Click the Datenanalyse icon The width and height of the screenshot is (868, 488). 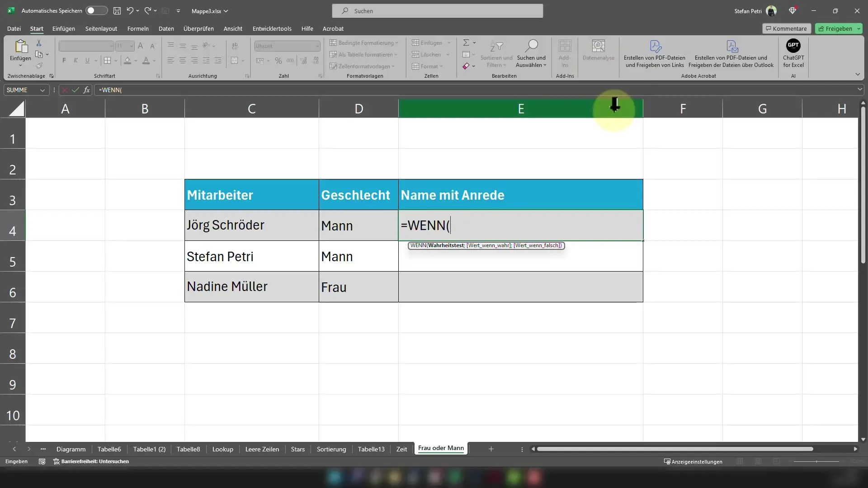tap(598, 53)
